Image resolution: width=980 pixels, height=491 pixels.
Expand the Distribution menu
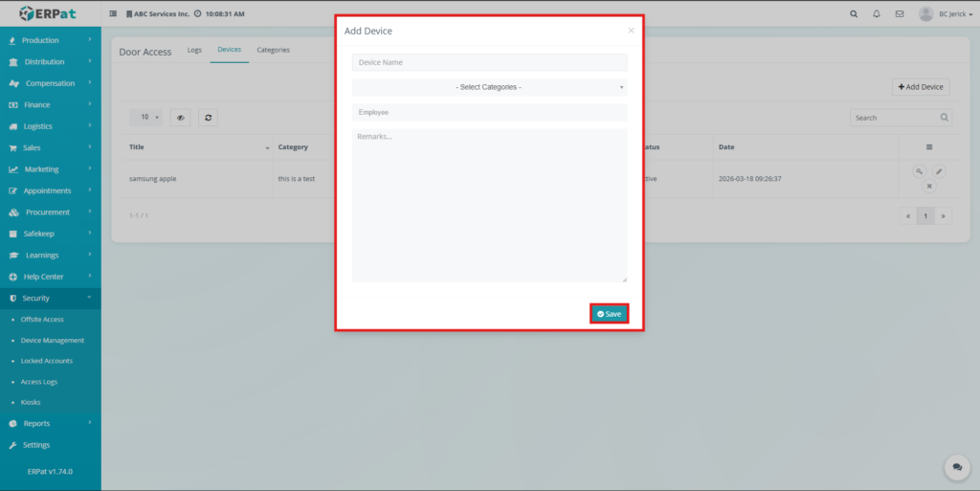[x=50, y=62]
